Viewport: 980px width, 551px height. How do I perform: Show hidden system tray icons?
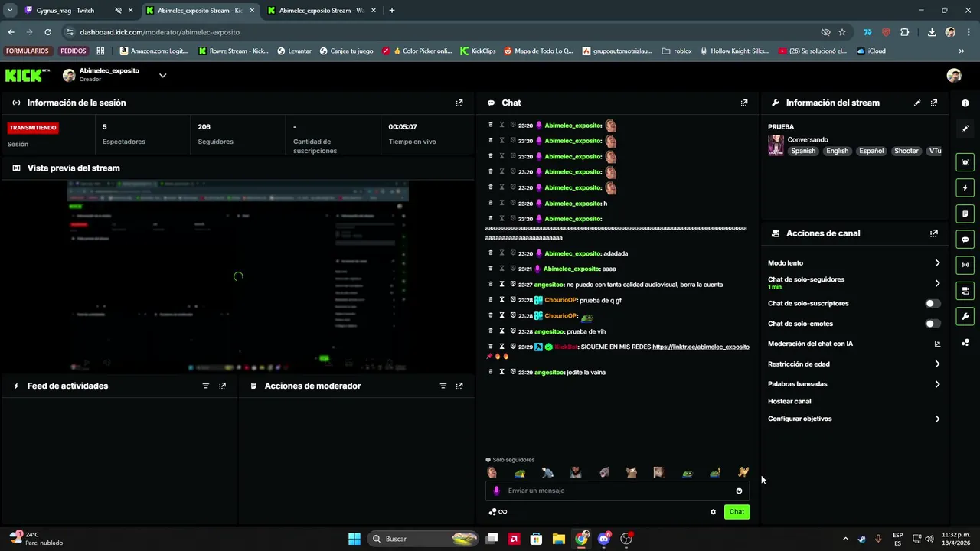(845, 539)
